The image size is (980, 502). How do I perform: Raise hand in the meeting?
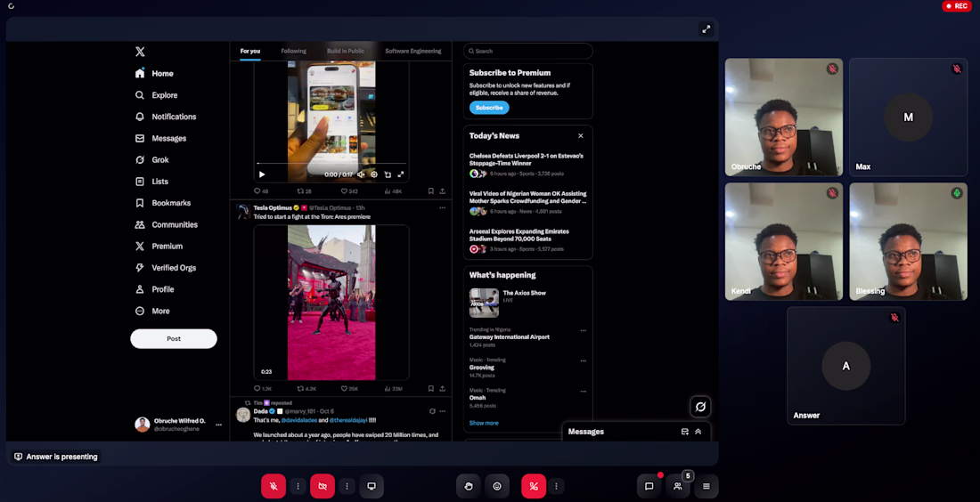coord(468,486)
